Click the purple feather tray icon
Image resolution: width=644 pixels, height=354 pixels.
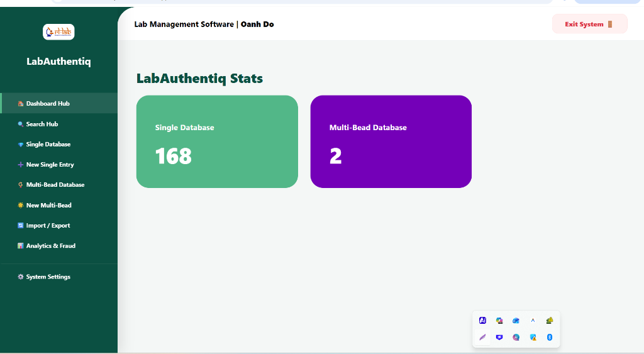click(x=482, y=337)
